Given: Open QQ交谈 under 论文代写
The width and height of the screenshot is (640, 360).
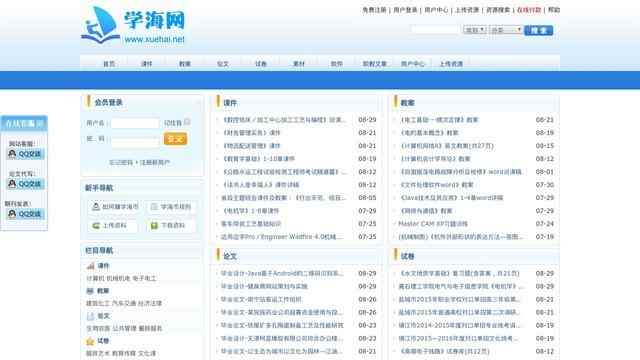Looking at the screenshot, I should click(25, 184).
